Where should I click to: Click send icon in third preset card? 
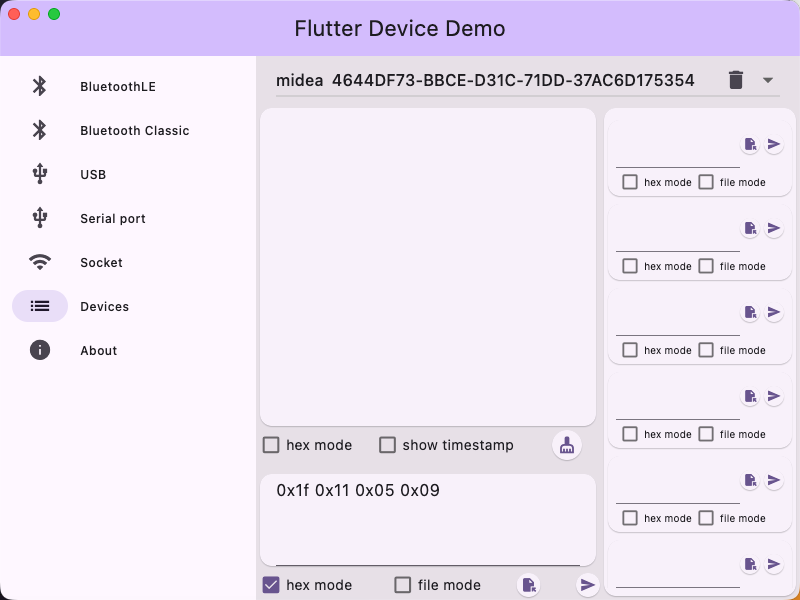(x=774, y=313)
